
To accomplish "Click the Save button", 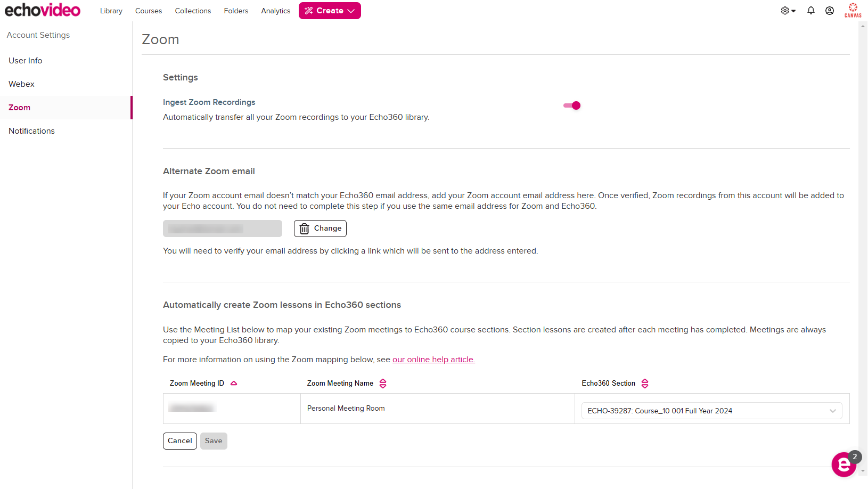I will 214,441.
